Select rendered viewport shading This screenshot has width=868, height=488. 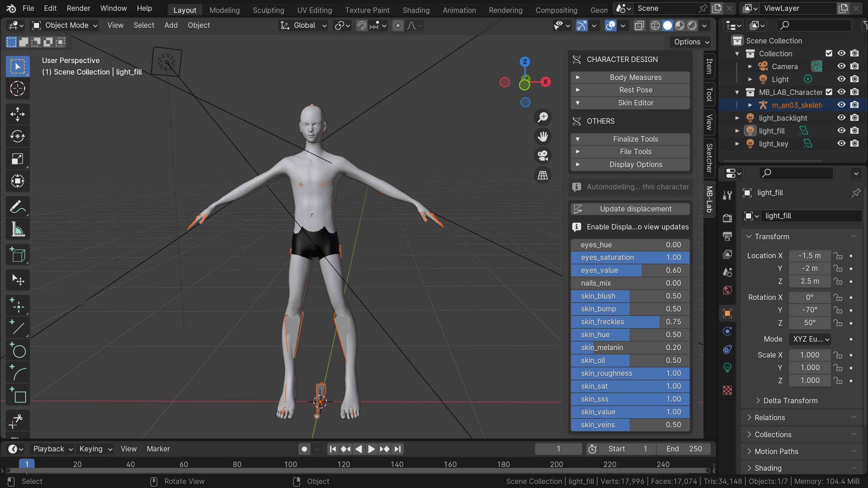click(x=692, y=25)
